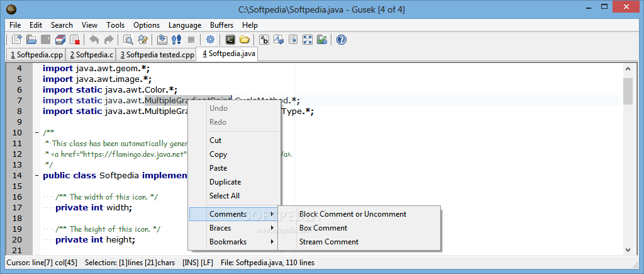Open the File menu
Viewport: 644px width, 274px height.
pos(15,25)
